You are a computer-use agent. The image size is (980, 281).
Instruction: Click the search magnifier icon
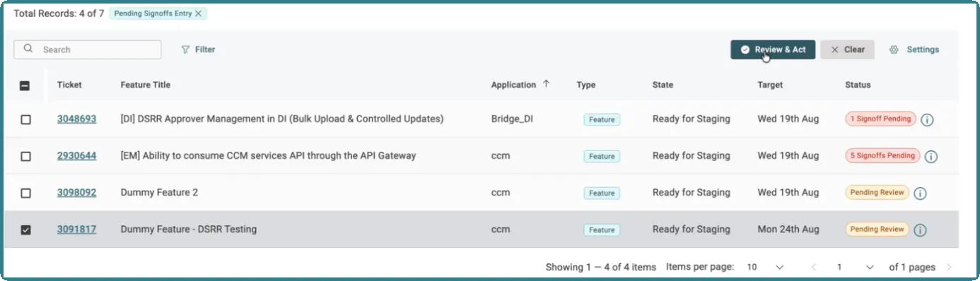tap(28, 49)
